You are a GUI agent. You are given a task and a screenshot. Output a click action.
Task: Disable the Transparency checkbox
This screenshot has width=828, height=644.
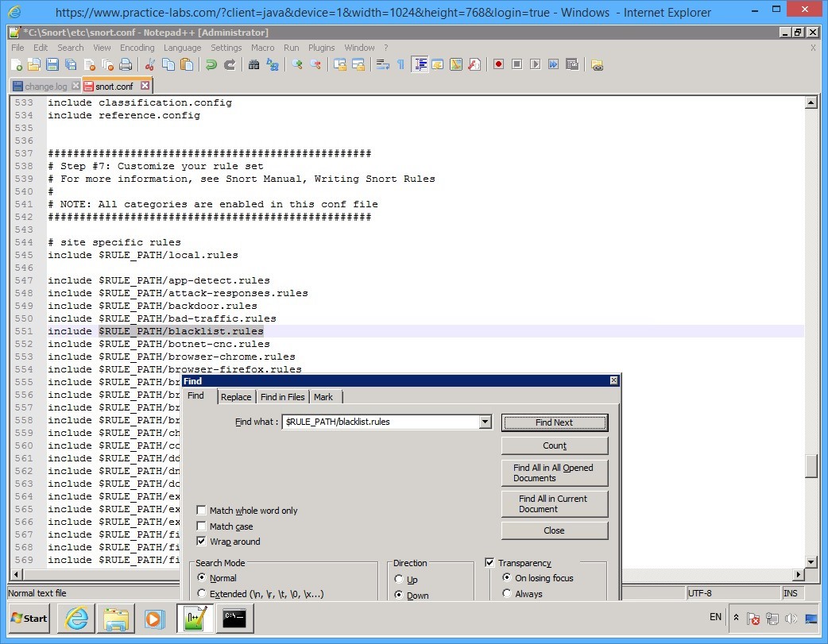coord(490,562)
